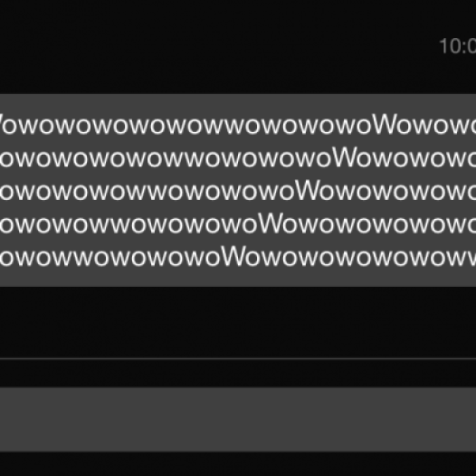Select the gray Wowowo message bubble
This screenshot has width=476, height=476.
click(238, 190)
